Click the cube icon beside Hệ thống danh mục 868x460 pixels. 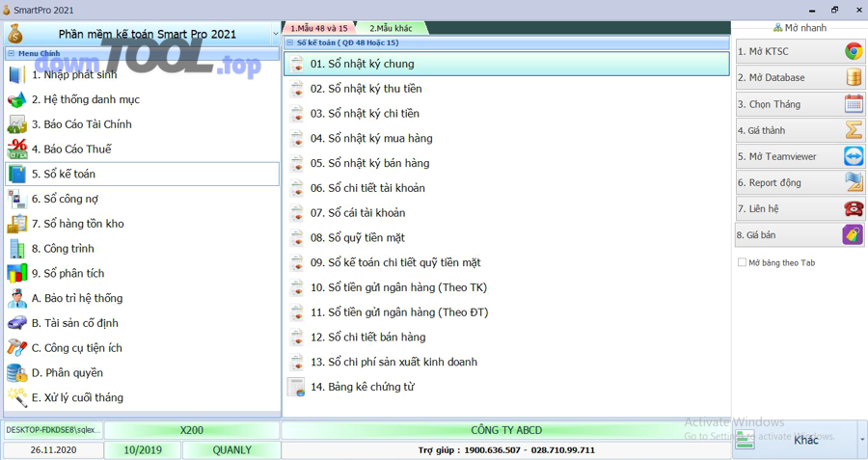pos(17,99)
